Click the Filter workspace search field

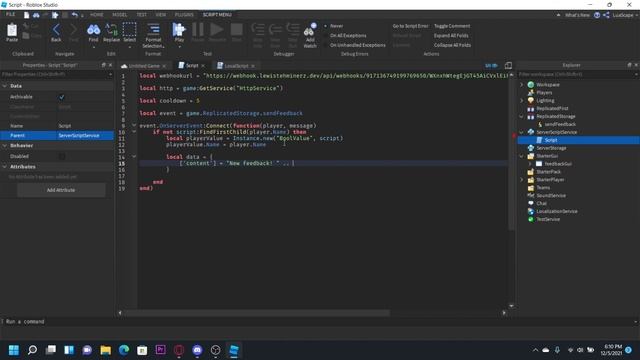tap(576, 74)
